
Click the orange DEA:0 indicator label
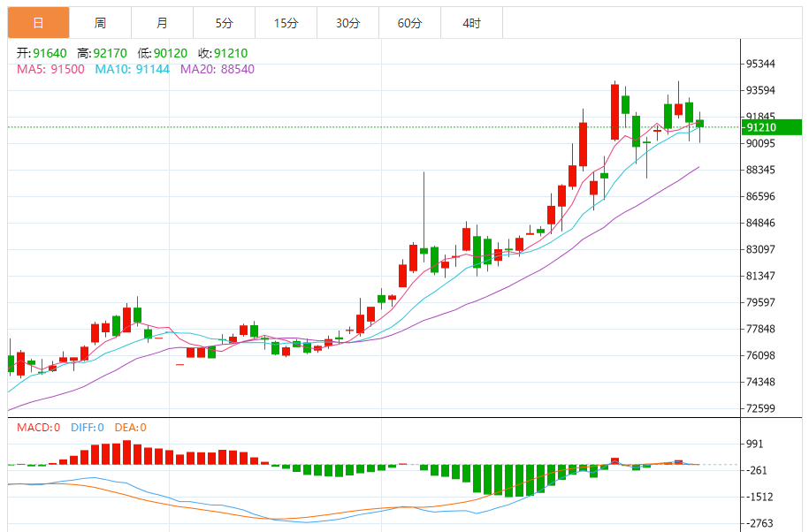[x=129, y=428]
